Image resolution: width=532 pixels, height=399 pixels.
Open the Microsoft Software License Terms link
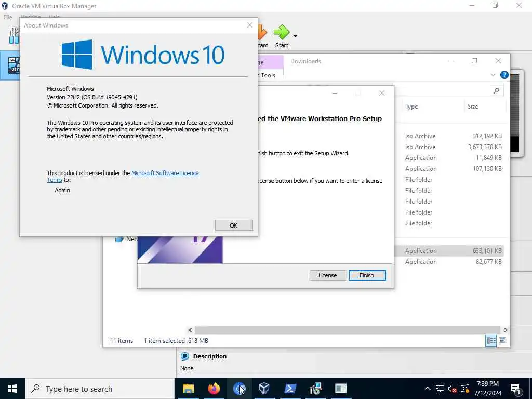tap(165, 173)
